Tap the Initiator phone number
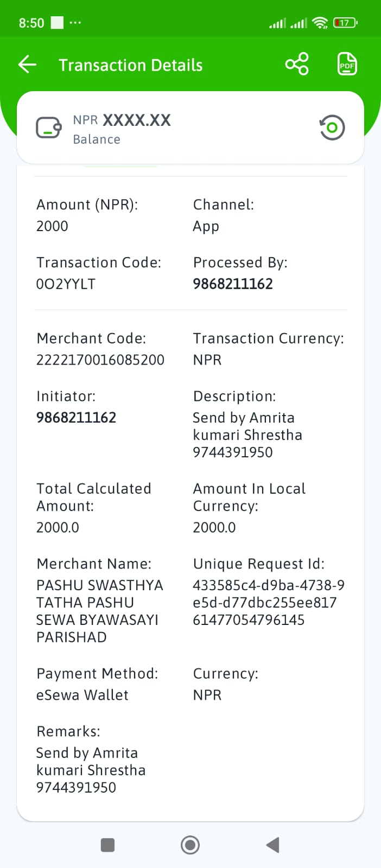 click(x=76, y=417)
